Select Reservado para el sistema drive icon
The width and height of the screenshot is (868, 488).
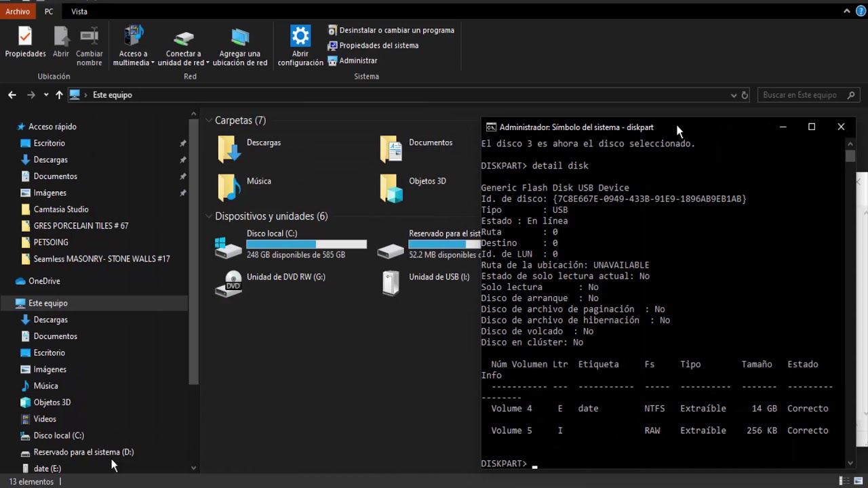tap(391, 249)
